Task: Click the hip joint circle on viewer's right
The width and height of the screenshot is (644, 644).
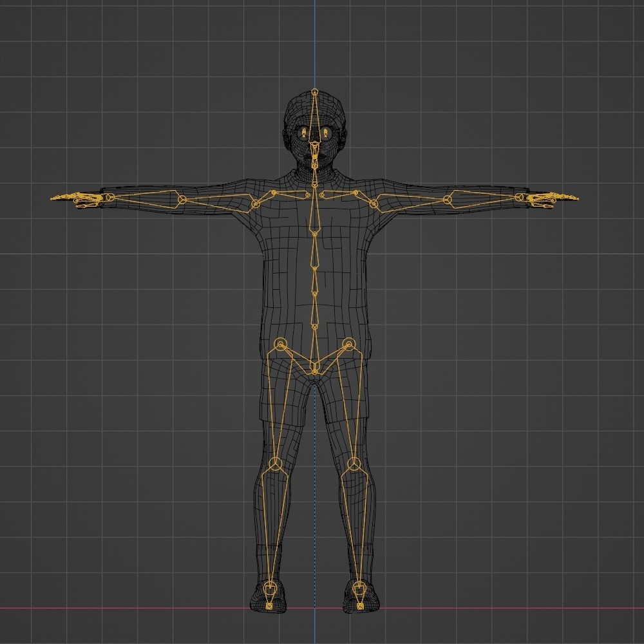Action: 348,344
